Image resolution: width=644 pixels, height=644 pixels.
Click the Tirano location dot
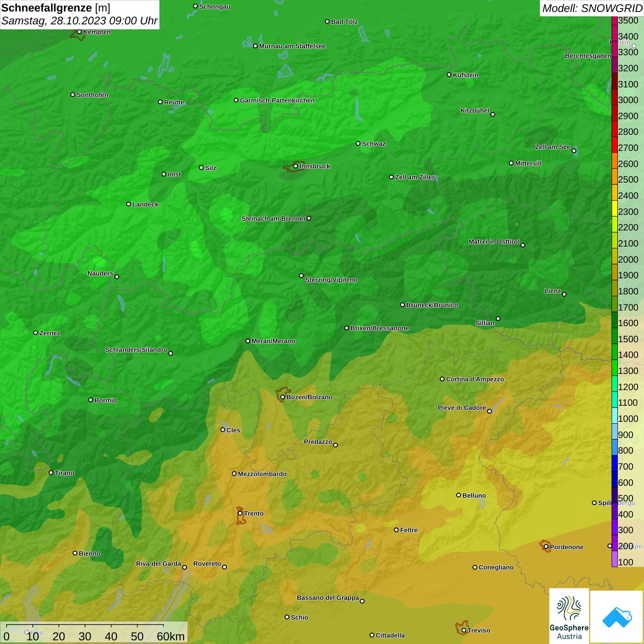[x=51, y=472]
